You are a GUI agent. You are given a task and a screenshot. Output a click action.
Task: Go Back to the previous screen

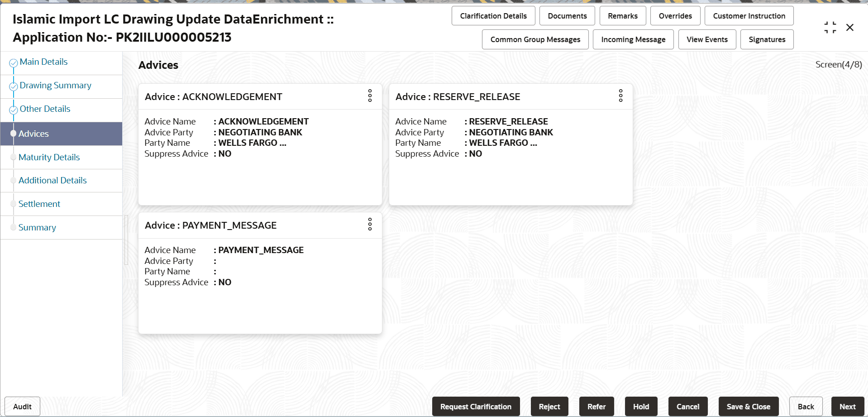806,407
